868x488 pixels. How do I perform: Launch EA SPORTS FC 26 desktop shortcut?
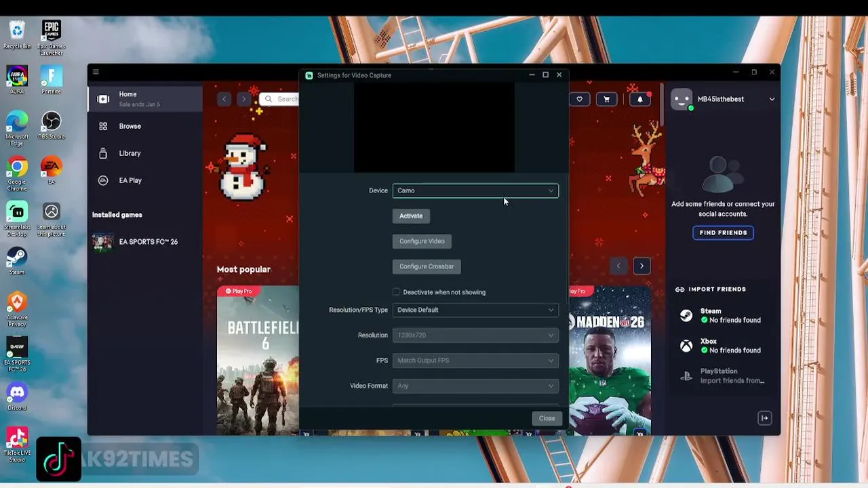(x=17, y=354)
